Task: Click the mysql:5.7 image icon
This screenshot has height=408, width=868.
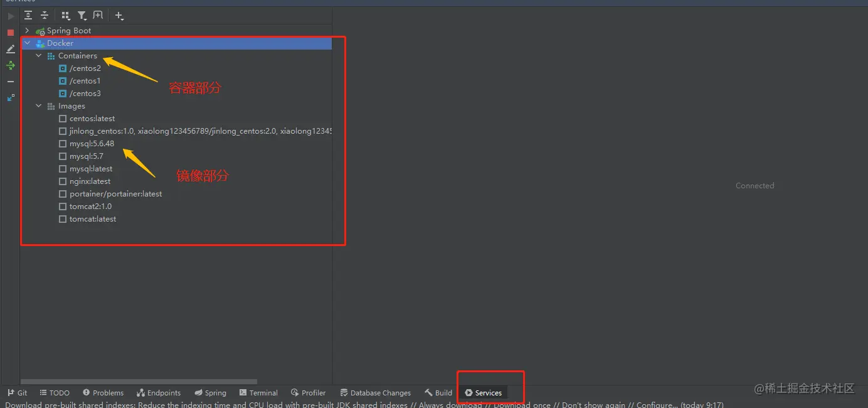Action: point(63,156)
